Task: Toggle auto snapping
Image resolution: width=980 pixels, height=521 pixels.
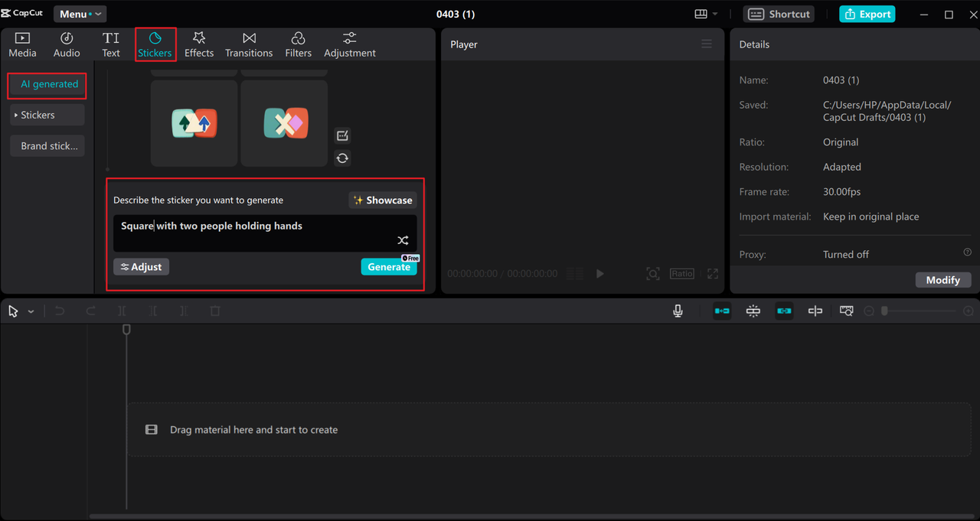Action: (x=753, y=311)
